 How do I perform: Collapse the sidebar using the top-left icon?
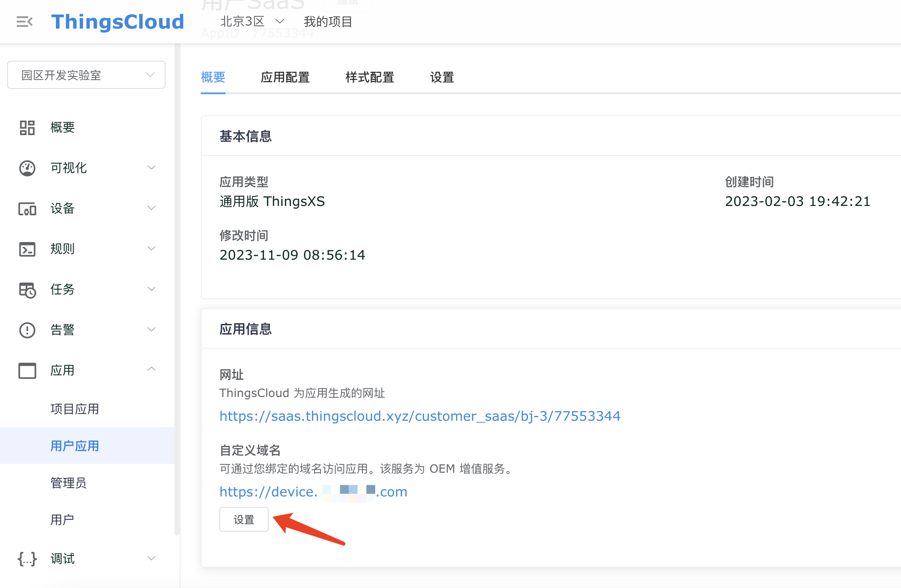click(x=24, y=21)
